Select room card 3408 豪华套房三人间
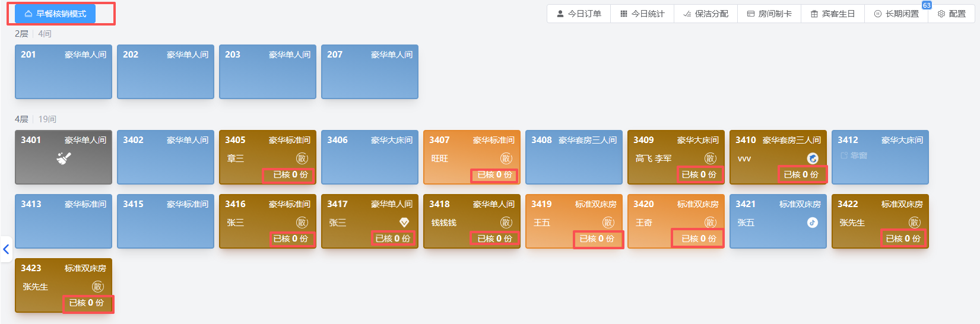The width and height of the screenshot is (980, 324). [x=574, y=157]
